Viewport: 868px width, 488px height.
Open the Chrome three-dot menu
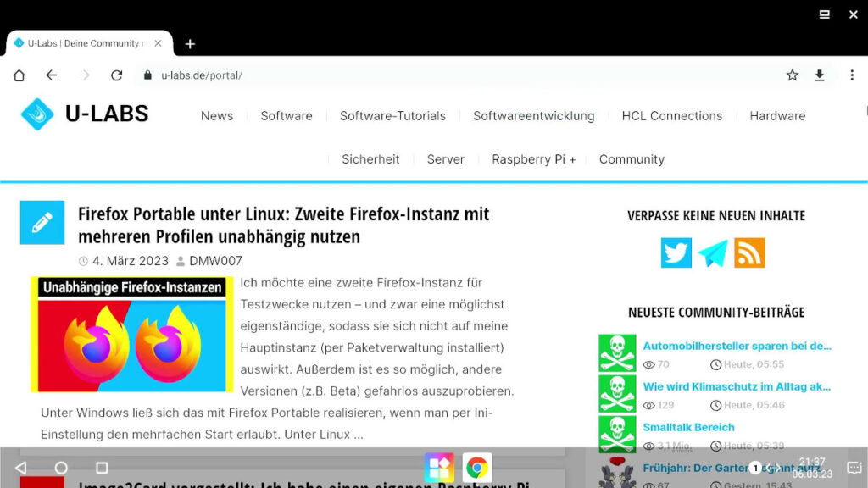[x=852, y=75]
